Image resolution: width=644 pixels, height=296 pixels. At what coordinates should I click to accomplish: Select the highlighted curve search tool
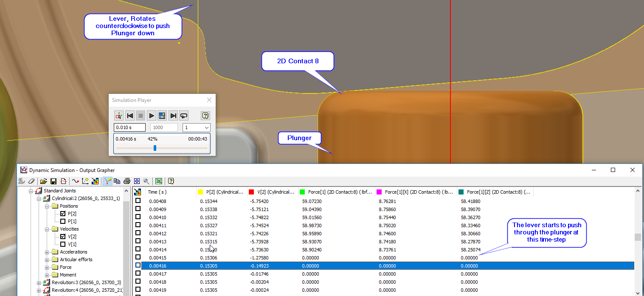pos(107,181)
